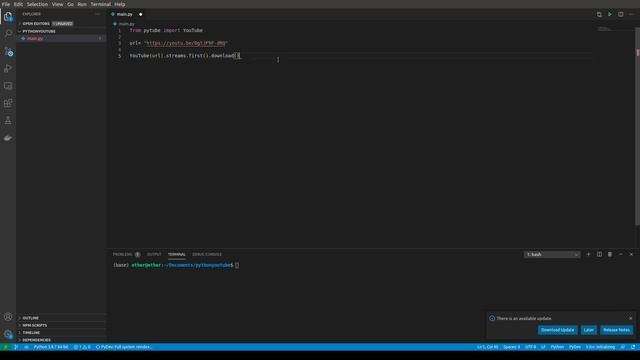Screen dimensions: 640x360
Task: Open the Terminal menu
Action: click(100, 4)
